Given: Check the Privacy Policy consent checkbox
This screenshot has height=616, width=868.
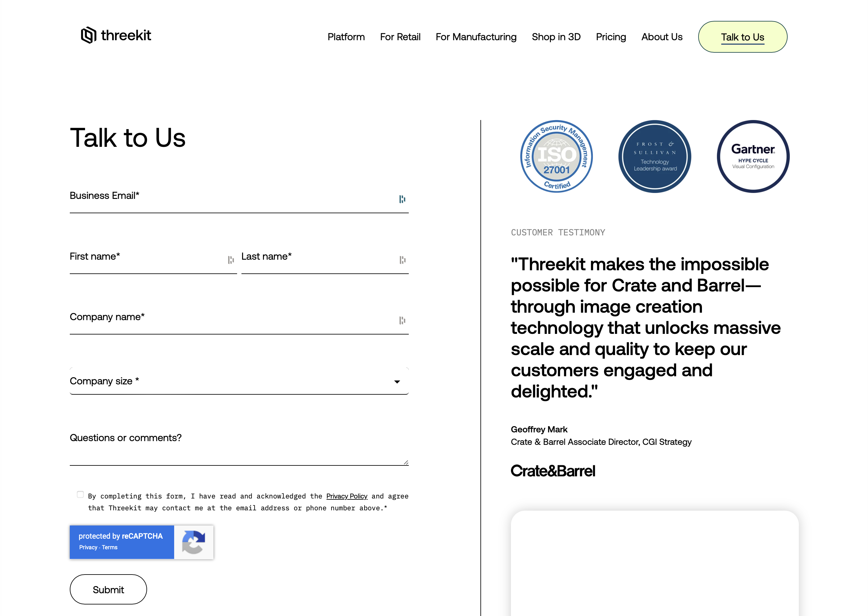Looking at the screenshot, I should (80, 495).
